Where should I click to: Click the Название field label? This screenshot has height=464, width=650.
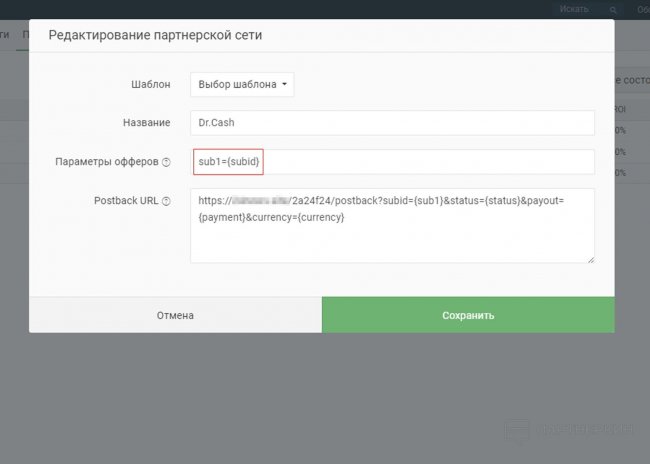(146, 123)
